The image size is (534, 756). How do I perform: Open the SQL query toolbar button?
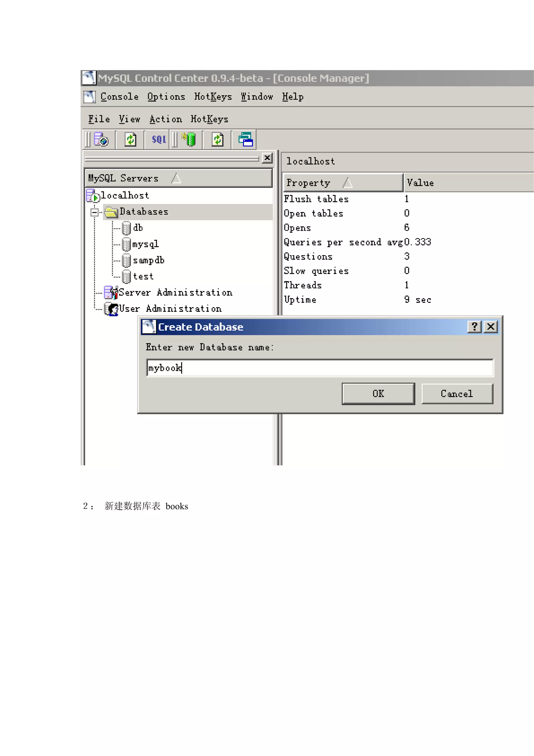(x=159, y=140)
